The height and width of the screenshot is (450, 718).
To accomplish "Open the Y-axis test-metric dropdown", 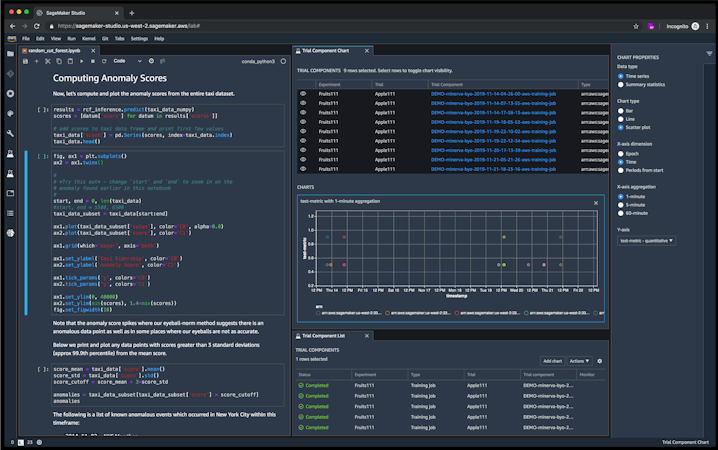I will 647,240.
